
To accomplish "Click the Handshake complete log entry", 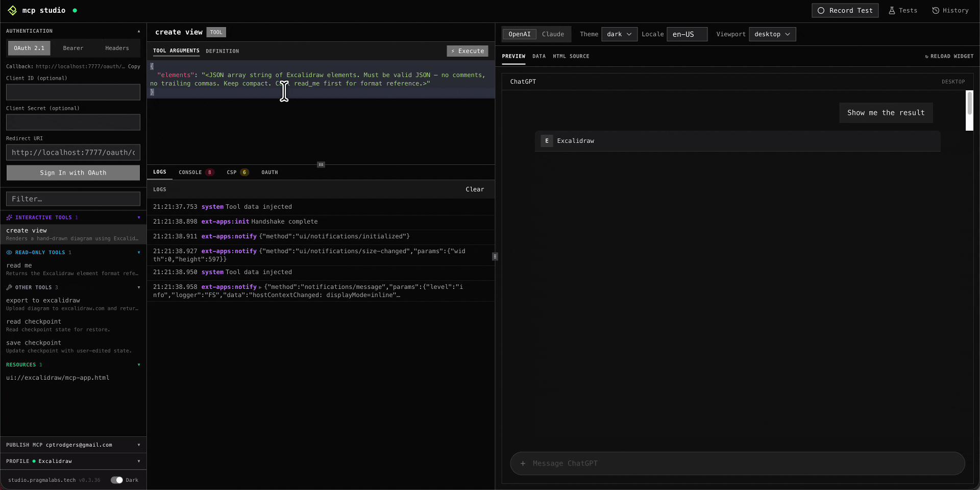I will coord(321,222).
